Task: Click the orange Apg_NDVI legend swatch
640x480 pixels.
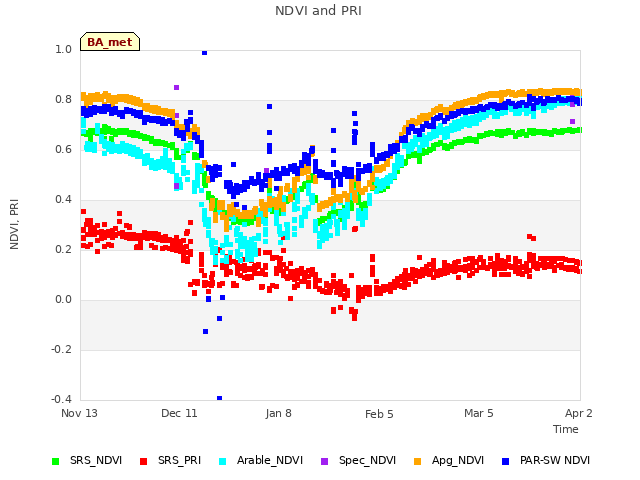Action: click(417, 462)
